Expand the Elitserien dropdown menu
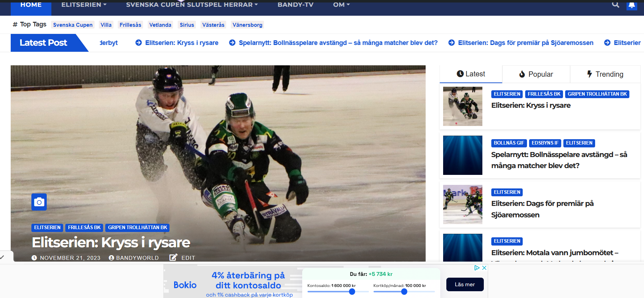The image size is (644, 298). click(84, 5)
